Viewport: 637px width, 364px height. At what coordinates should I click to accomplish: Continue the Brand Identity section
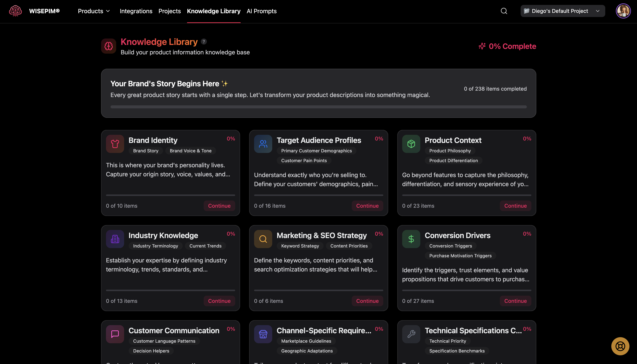click(x=219, y=206)
